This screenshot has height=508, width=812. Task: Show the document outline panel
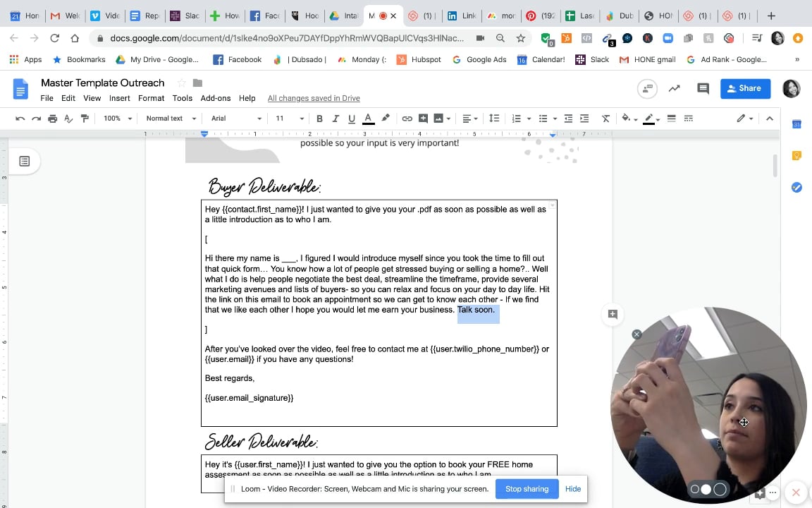coord(25,161)
